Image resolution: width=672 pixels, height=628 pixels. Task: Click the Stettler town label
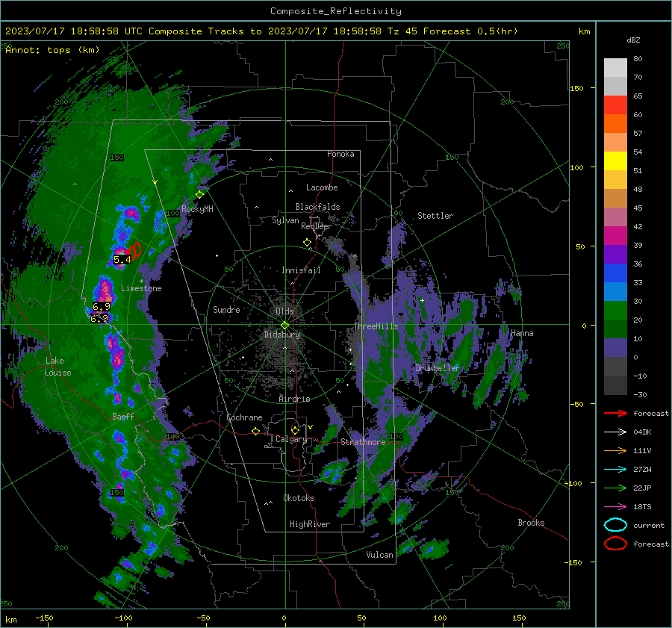pos(435,216)
